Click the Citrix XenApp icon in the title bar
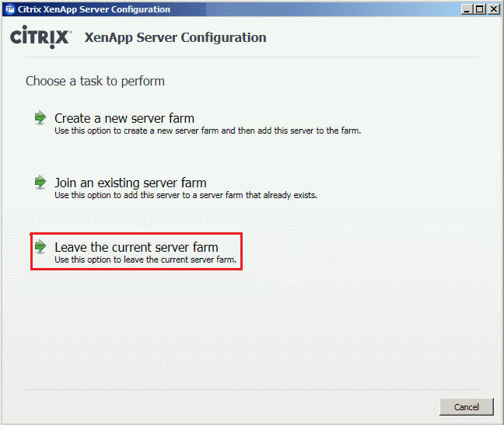504x425 pixels. (x=10, y=9)
